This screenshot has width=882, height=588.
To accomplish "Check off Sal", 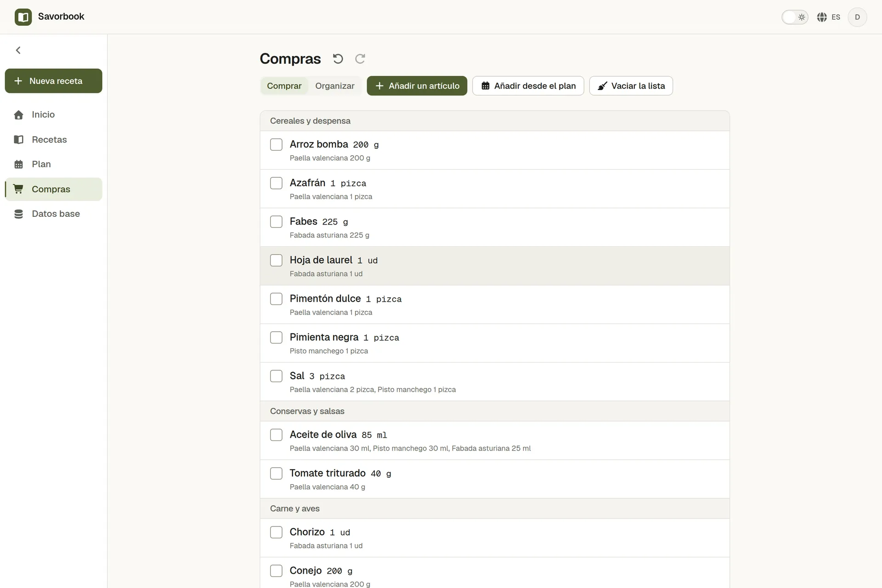I will coord(276,376).
